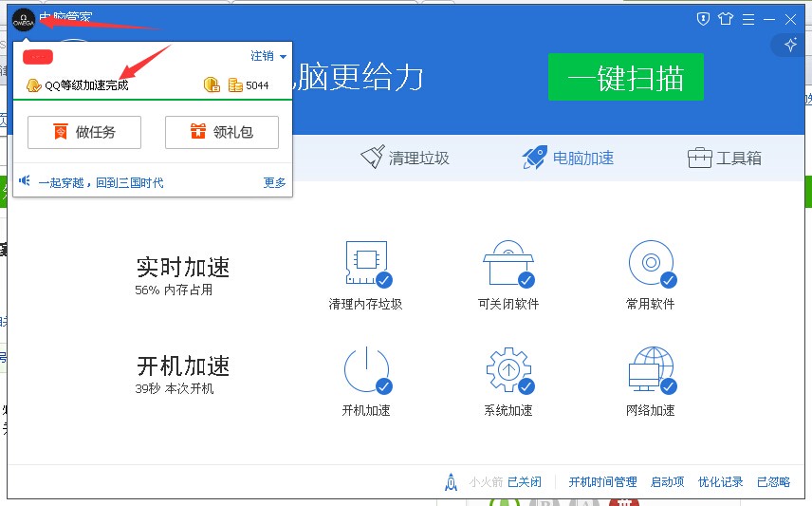Screen dimensions: 812x506
Task: Click the 开机加速 section heading on left
Action: click(x=183, y=366)
